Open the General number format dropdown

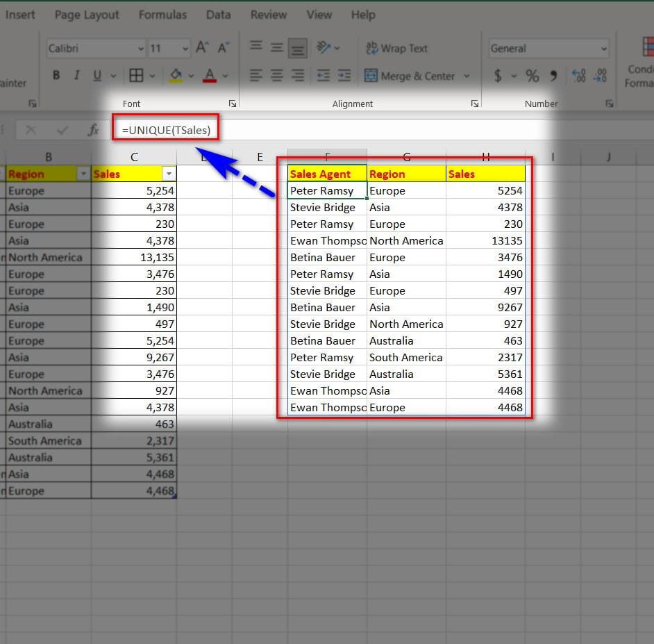point(603,49)
